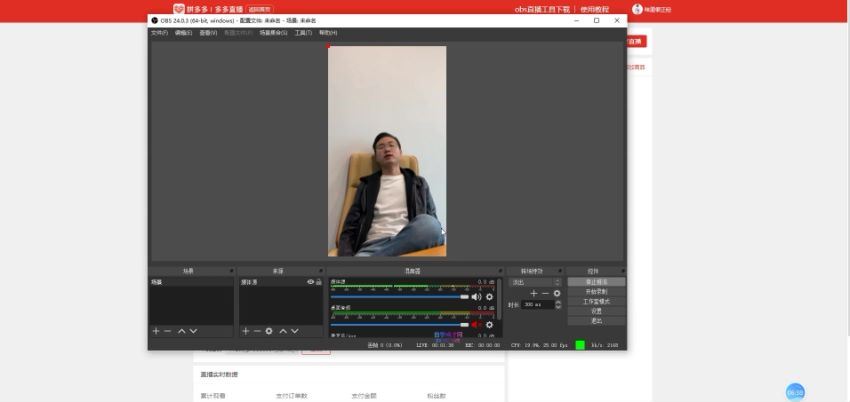The width and height of the screenshot is (850, 402).
Task: Move scene down with the scenes down arrow
Action: (x=193, y=331)
